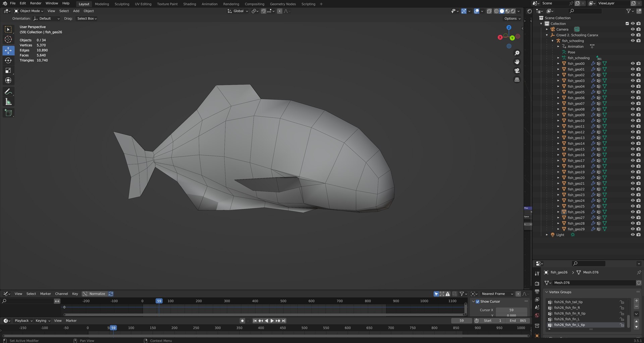Screen dimensions: 644x343
Task: Expand Light in outliner
Action: pyautogui.click(x=547, y=235)
